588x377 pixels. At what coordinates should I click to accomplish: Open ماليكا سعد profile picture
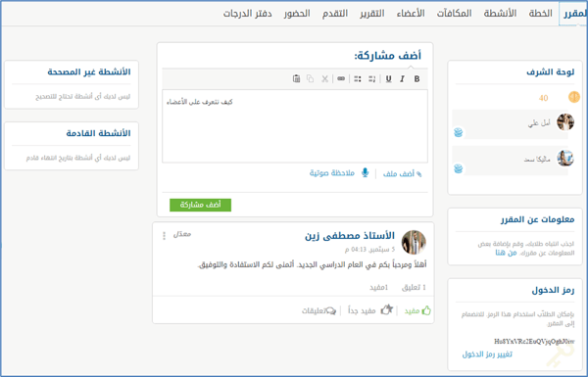565,159
